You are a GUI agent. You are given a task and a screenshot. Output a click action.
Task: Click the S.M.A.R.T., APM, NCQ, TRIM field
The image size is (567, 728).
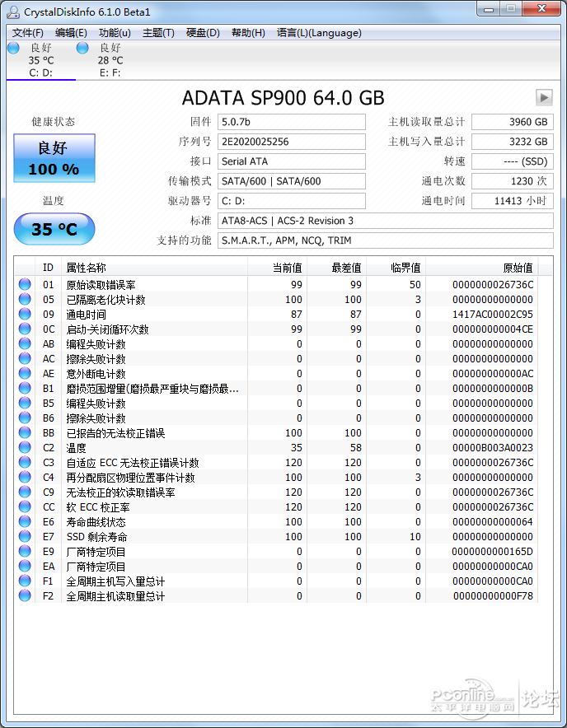pos(386,240)
